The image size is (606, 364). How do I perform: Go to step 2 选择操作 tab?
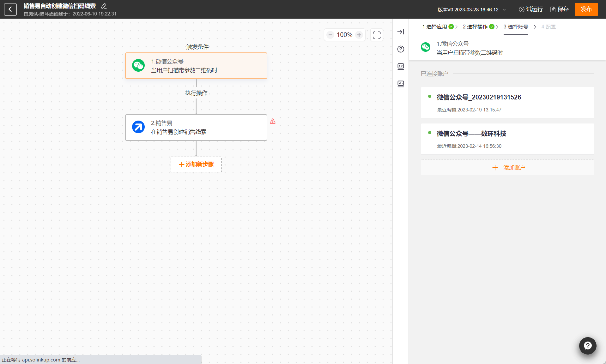coord(475,27)
